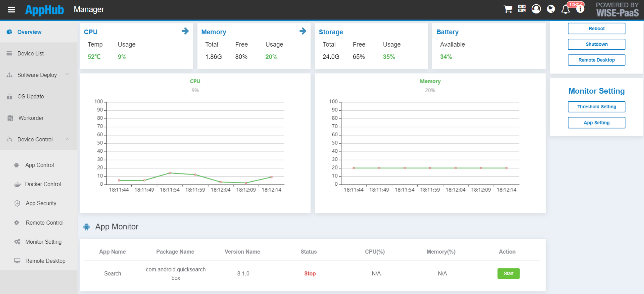Open the notifications bell icon

point(565,10)
